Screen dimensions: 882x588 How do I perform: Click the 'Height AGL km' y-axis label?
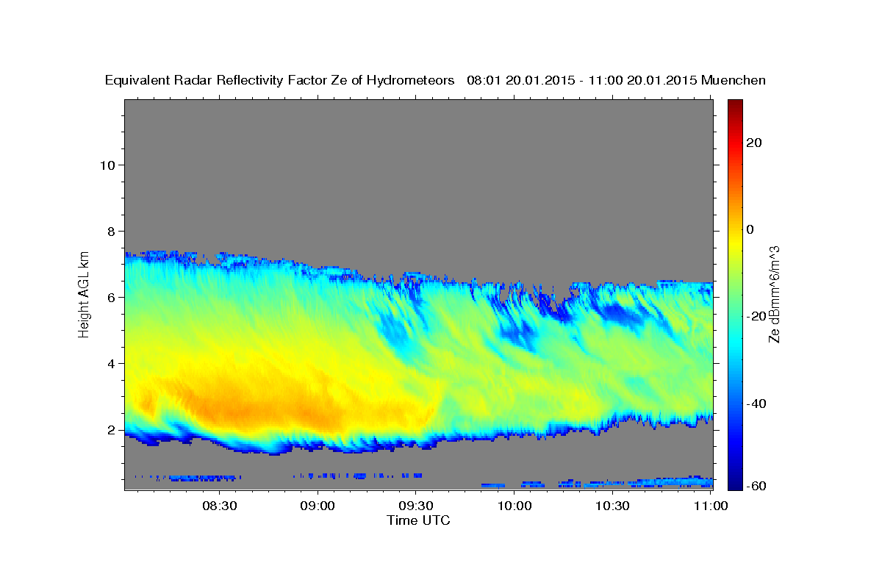84,293
